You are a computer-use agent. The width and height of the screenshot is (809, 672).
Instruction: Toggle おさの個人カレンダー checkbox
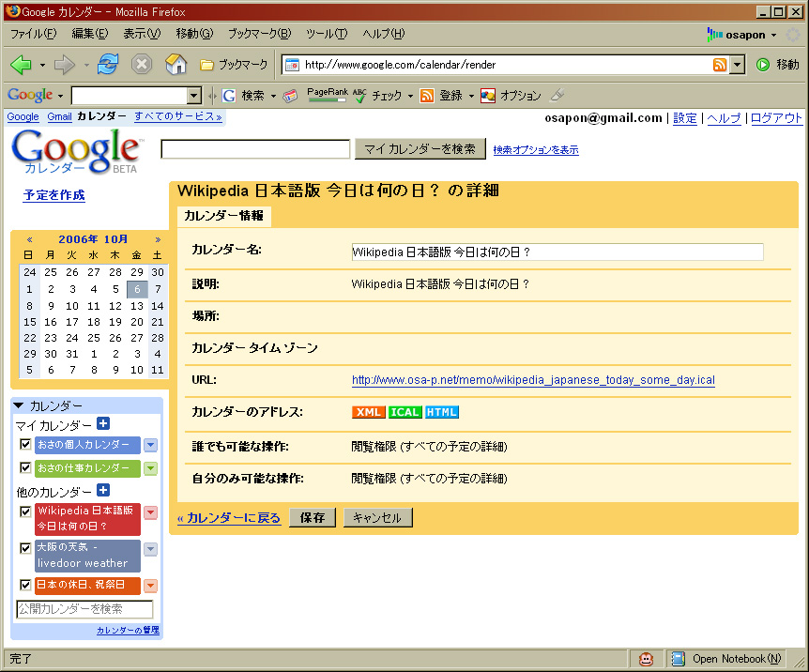coord(25,444)
